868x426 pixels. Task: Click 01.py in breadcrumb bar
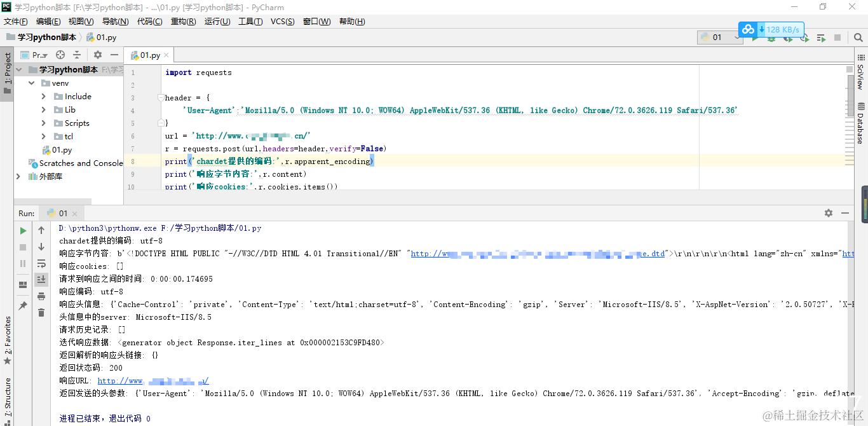102,38
